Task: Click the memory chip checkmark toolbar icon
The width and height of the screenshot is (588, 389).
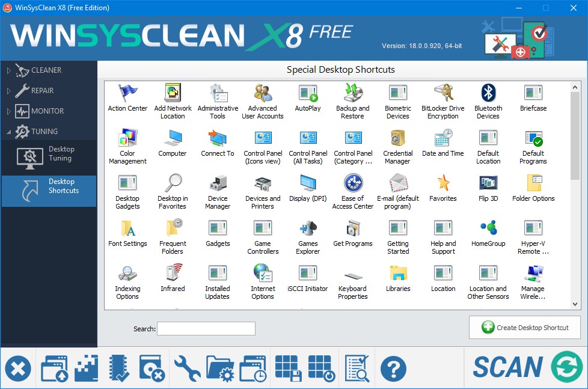Action: pos(119,369)
